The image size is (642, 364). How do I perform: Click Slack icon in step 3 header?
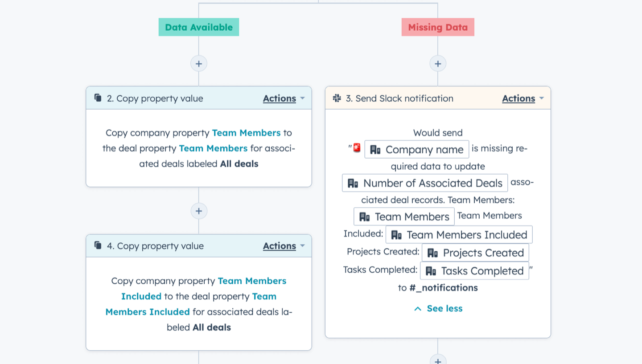coord(337,98)
